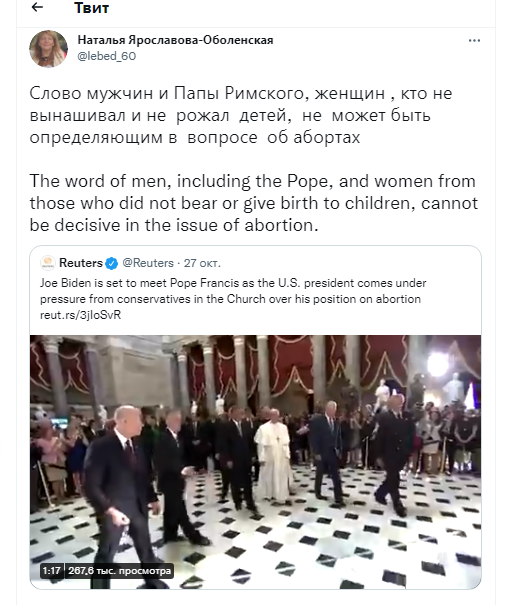This screenshot has height=605, width=511.
Task: Open the 27 окт. date of the quoted tweet
Action: (202, 263)
